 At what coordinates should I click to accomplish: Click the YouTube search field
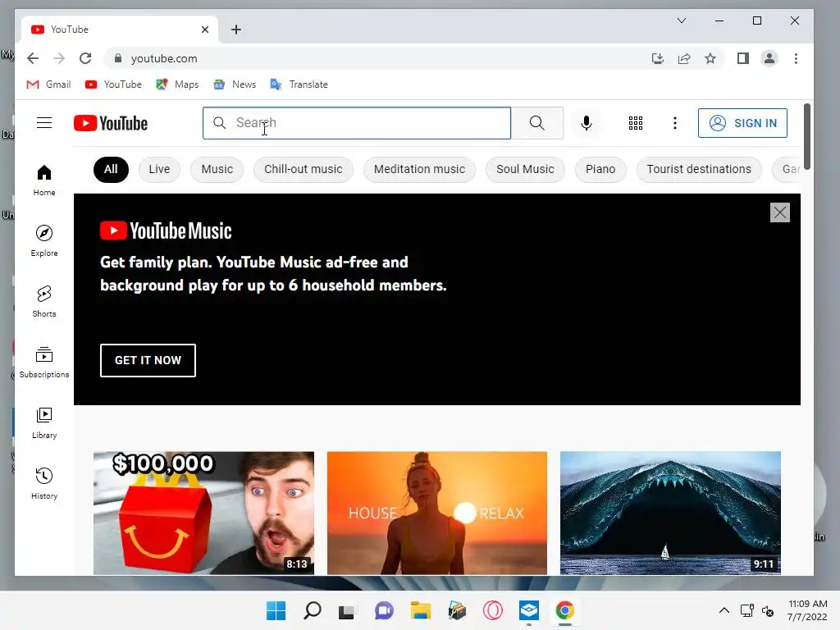(357, 123)
